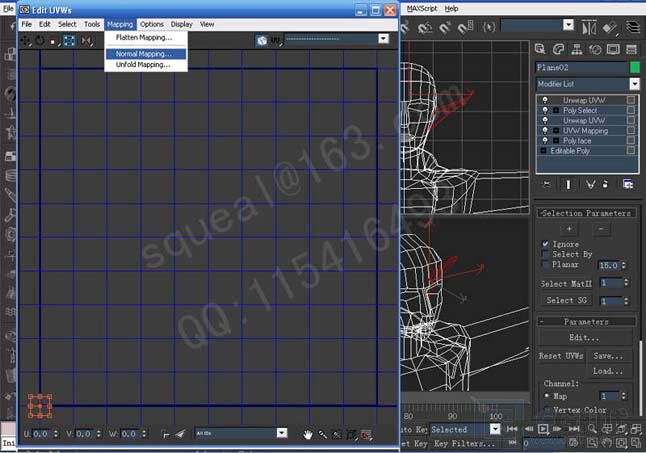Screen dimensions: 646x453
Task: Toggle the lightbulb for Poly Select modifier
Action: (545, 110)
